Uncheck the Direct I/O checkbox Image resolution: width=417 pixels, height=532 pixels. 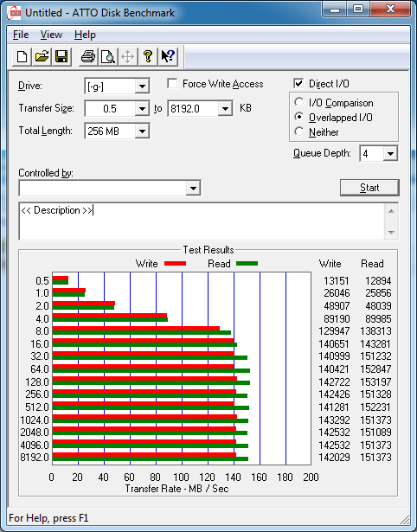click(298, 83)
